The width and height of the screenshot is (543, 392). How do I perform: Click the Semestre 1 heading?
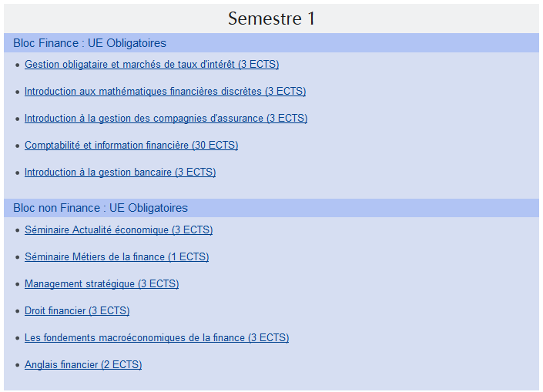click(x=271, y=18)
